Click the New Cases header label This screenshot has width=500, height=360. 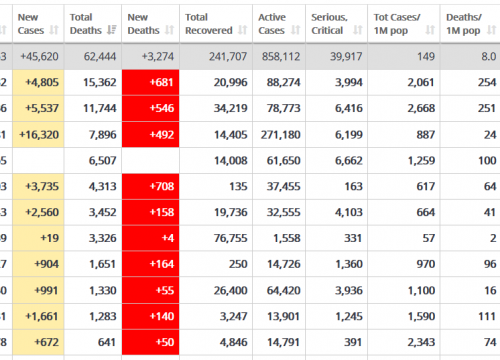[x=31, y=24]
